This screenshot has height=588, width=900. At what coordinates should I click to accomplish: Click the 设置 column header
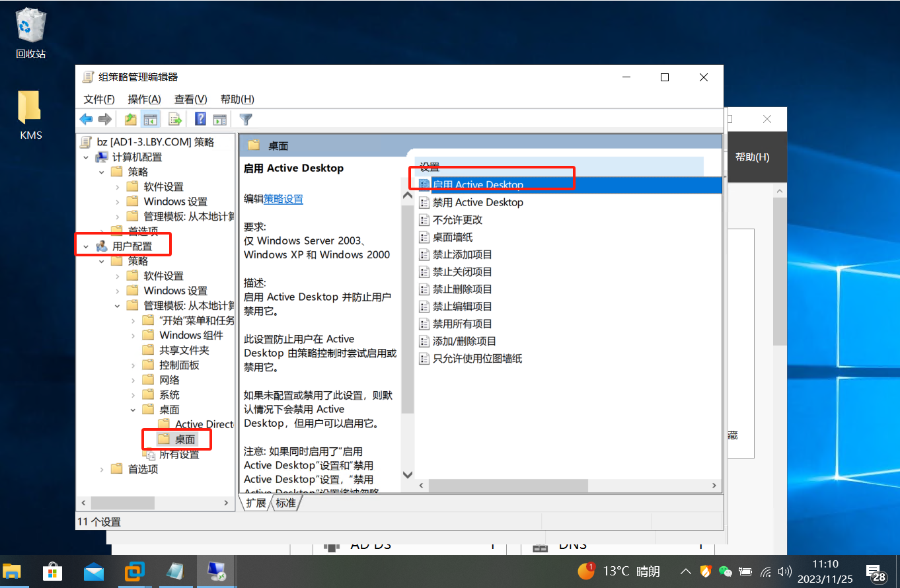559,167
